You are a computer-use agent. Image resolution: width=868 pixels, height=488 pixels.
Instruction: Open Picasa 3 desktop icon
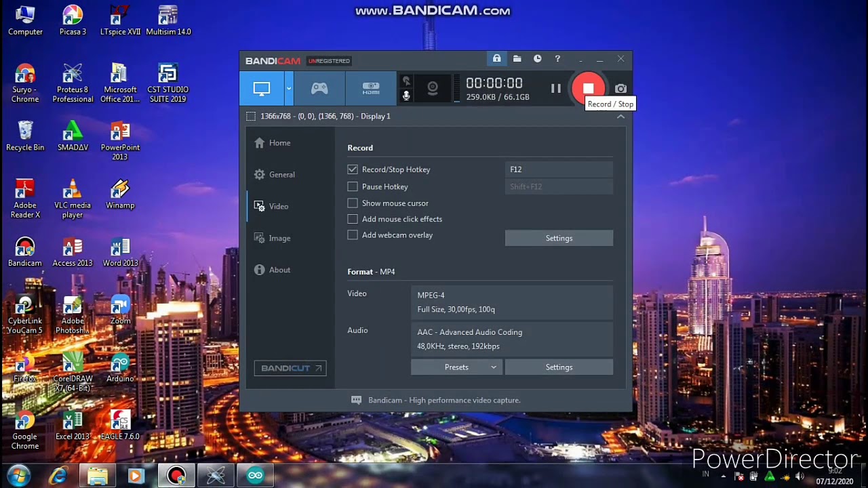click(x=73, y=20)
